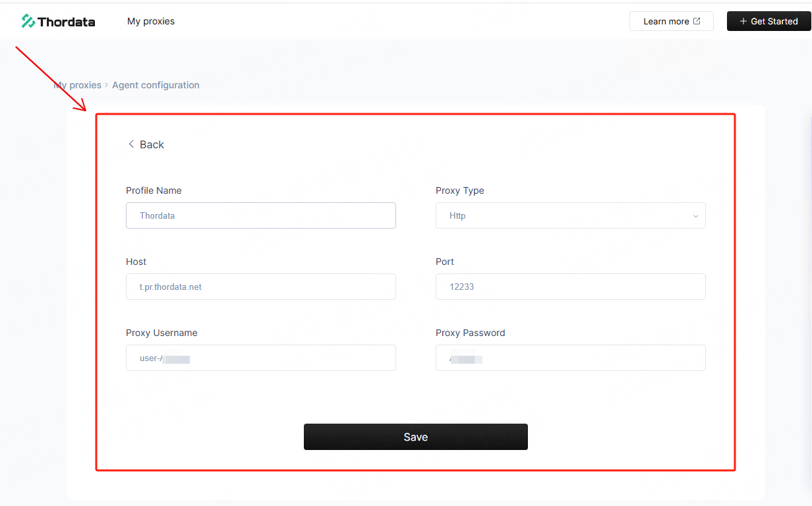Open the Learn more link
This screenshot has height=506, width=812.
coord(671,21)
